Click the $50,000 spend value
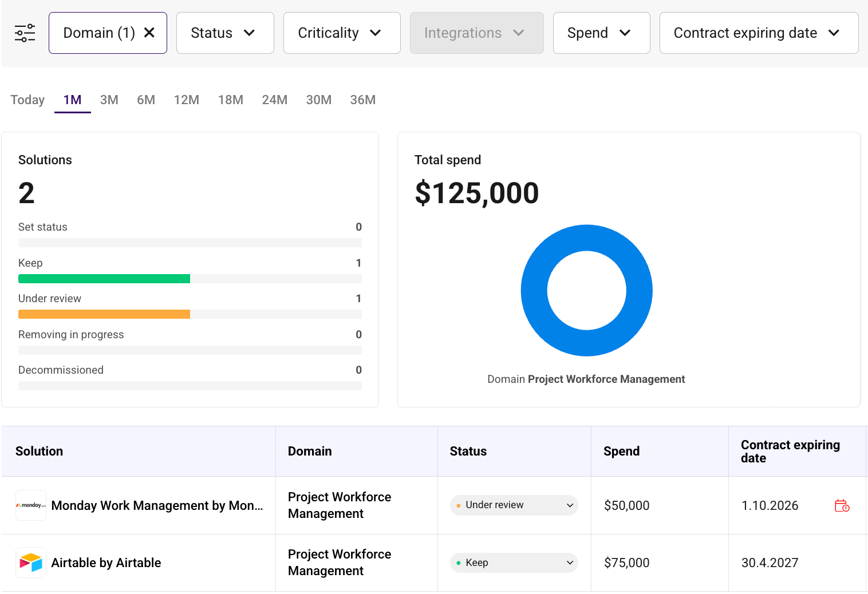 pos(627,505)
